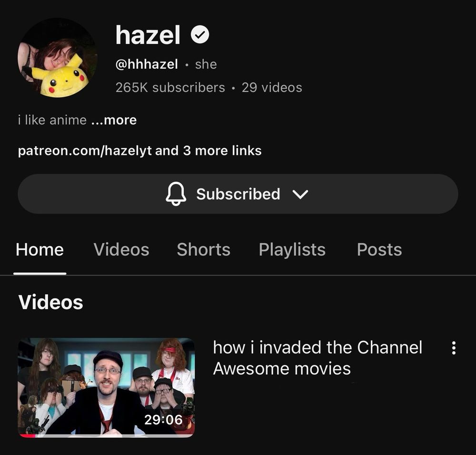Open the three-dot video options menu
The image size is (476, 455).
(454, 348)
